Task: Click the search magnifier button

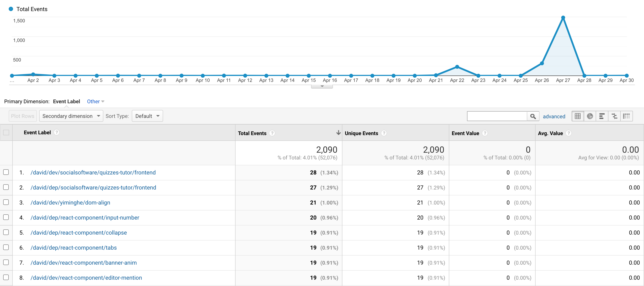Action: pos(533,116)
